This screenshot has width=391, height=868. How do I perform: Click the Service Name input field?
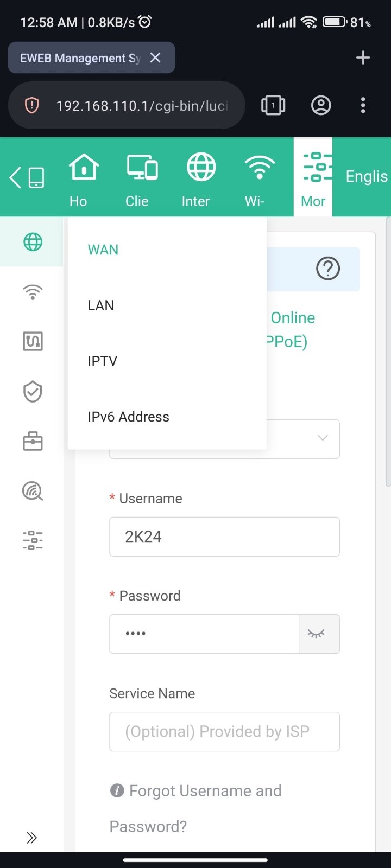pos(224,731)
